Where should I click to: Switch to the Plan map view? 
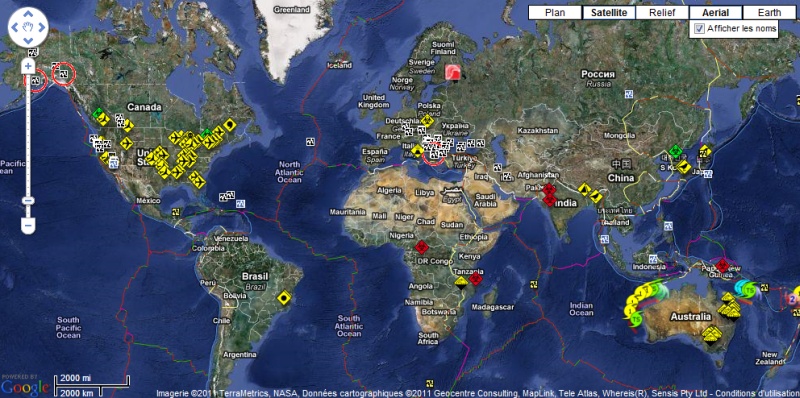[x=555, y=13]
